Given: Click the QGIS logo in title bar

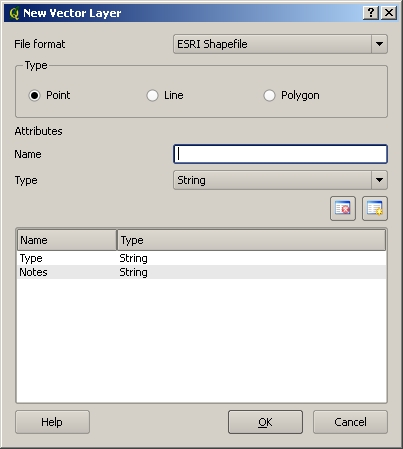Looking at the screenshot, I should (14, 13).
